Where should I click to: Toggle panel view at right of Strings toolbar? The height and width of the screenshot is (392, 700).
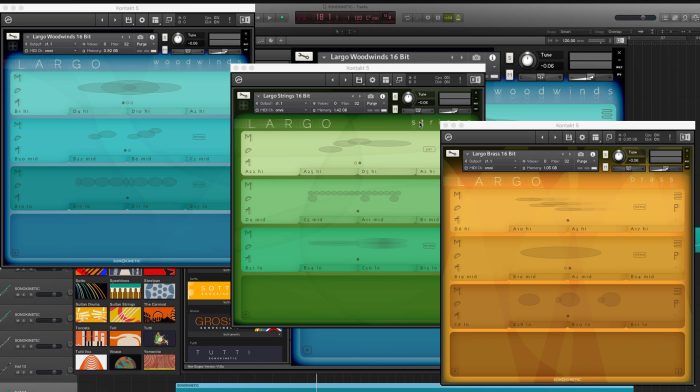tap(475, 80)
